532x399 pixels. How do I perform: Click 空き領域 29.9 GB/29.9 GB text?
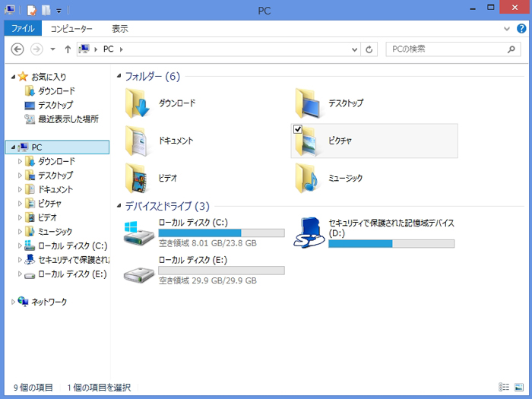pyautogui.click(x=207, y=280)
